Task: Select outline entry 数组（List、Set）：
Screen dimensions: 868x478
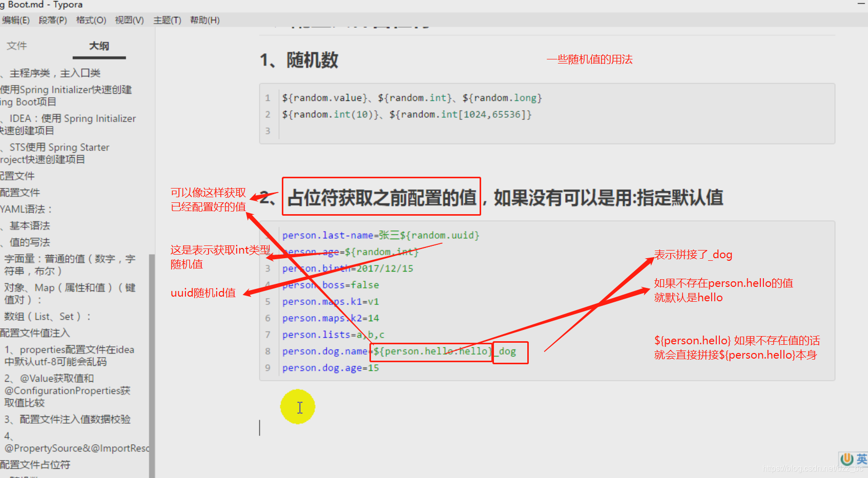Action: pos(48,316)
